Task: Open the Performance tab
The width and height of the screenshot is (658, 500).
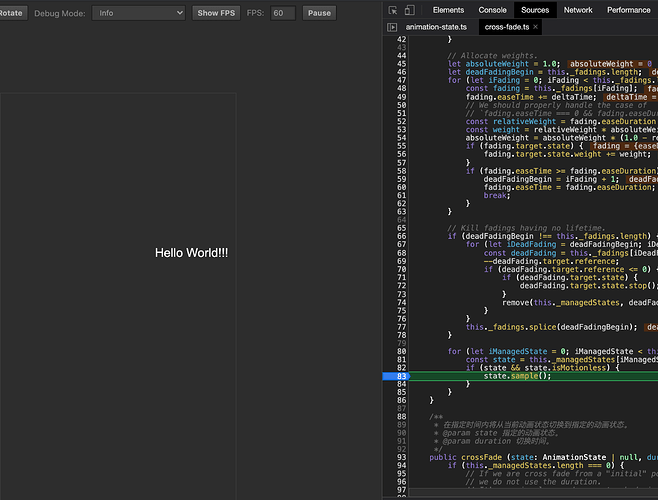Action: [x=628, y=10]
